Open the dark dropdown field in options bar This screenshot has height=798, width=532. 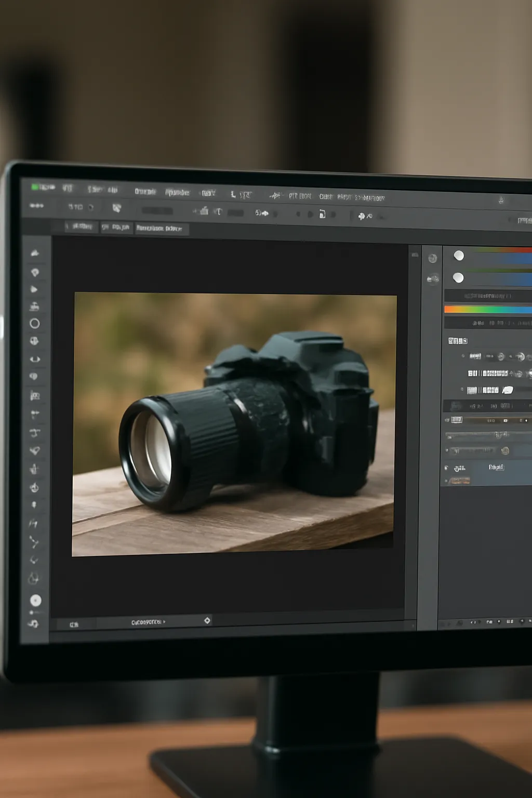click(x=157, y=210)
